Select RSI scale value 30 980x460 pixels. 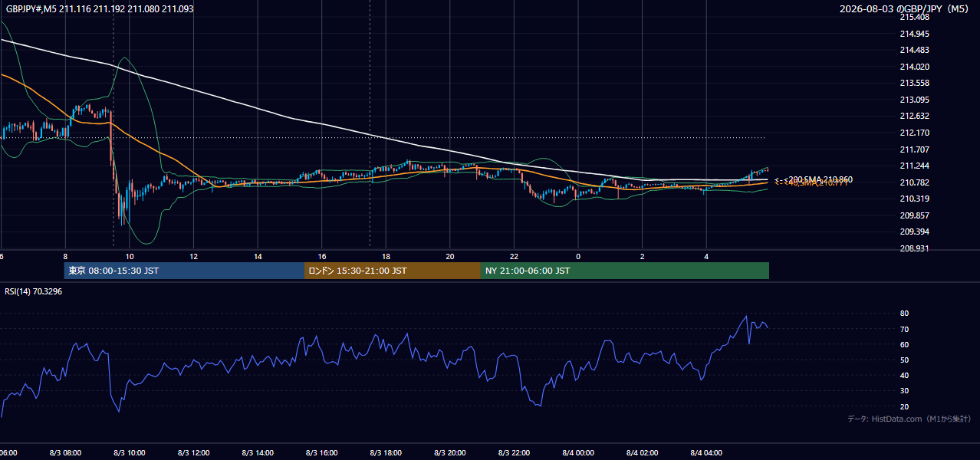[905, 391]
